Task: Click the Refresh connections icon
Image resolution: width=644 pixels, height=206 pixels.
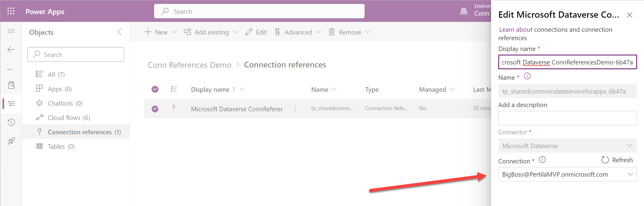Action: pyautogui.click(x=605, y=160)
